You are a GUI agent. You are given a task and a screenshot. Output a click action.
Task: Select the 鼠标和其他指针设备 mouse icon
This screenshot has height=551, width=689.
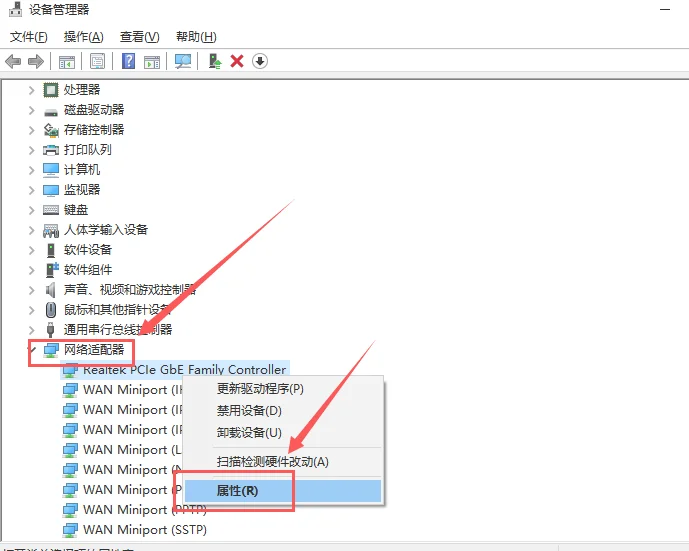[51, 310]
